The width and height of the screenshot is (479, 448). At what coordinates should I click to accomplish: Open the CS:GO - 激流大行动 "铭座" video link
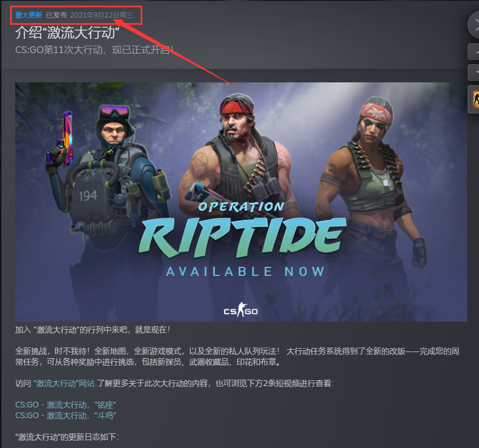click(x=66, y=405)
